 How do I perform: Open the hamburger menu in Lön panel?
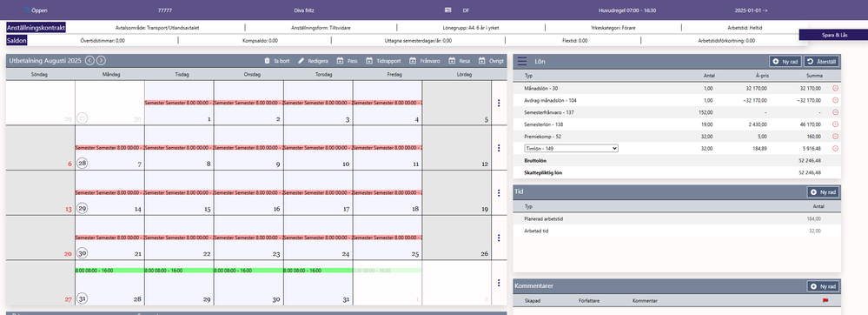click(x=522, y=62)
